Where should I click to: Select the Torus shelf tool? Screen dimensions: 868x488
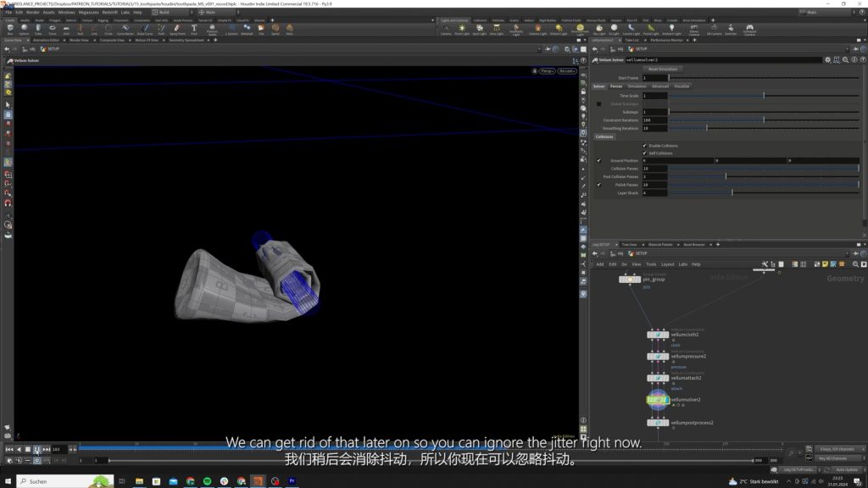(x=53, y=29)
